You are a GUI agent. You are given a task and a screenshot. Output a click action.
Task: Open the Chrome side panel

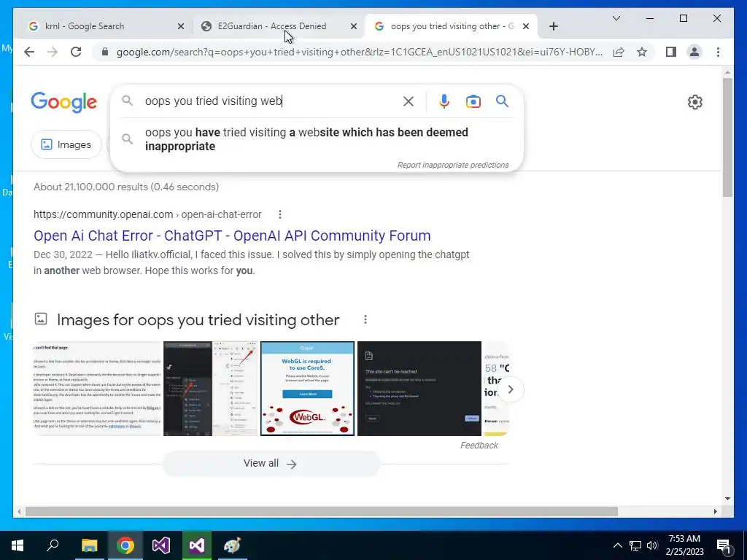point(671,52)
